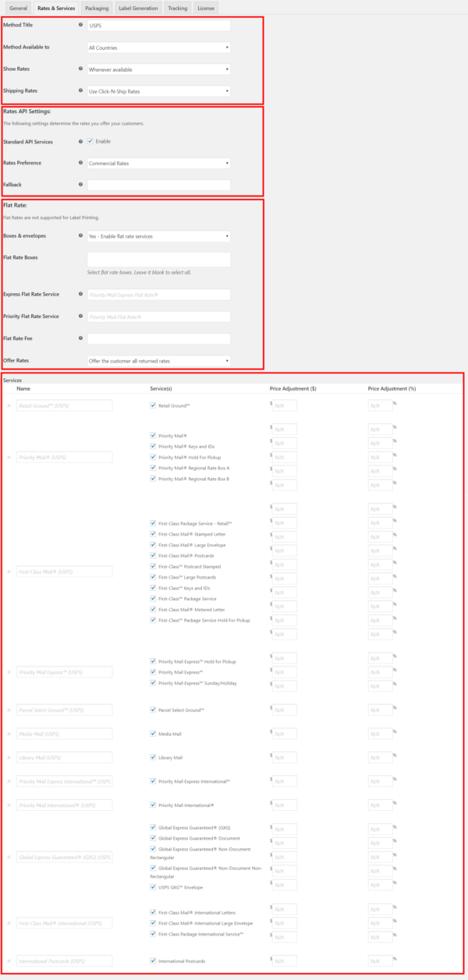This screenshot has width=468, height=980.
Task: Click the Fallback help question mark icon
Action: pos(81,185)
